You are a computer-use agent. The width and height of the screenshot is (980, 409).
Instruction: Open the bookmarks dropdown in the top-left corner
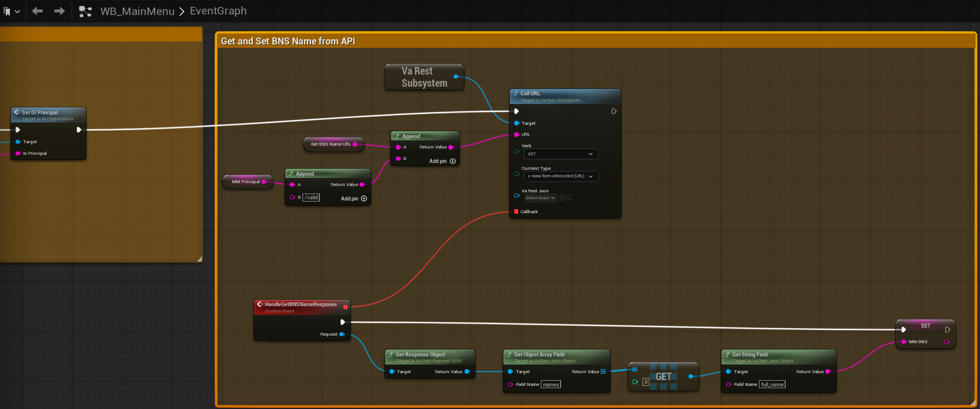(12, 12)
